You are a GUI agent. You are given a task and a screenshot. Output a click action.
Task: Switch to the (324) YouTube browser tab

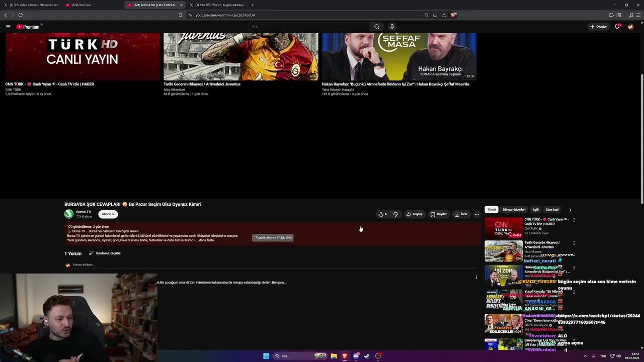(x=93, y=5)
